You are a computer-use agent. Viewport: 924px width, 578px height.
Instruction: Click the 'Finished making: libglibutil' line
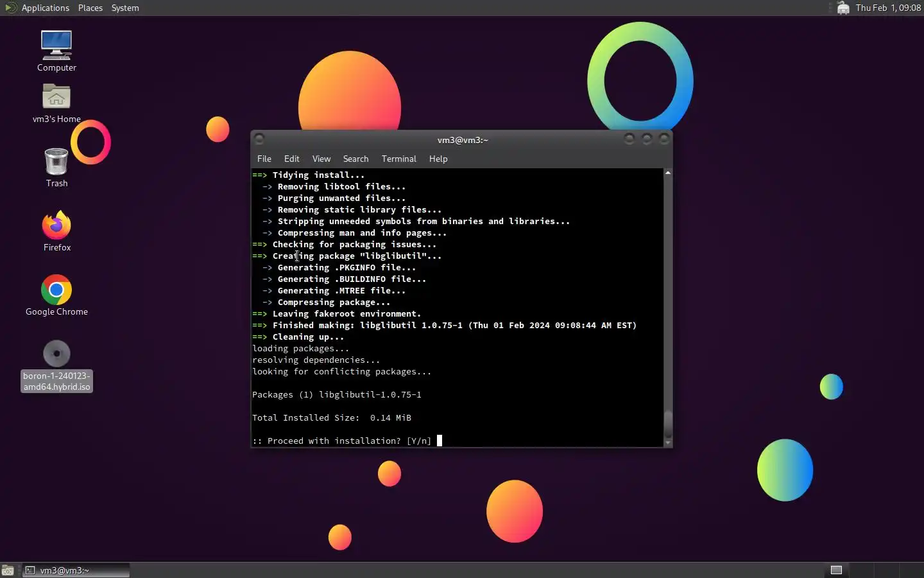pos(445,325)
